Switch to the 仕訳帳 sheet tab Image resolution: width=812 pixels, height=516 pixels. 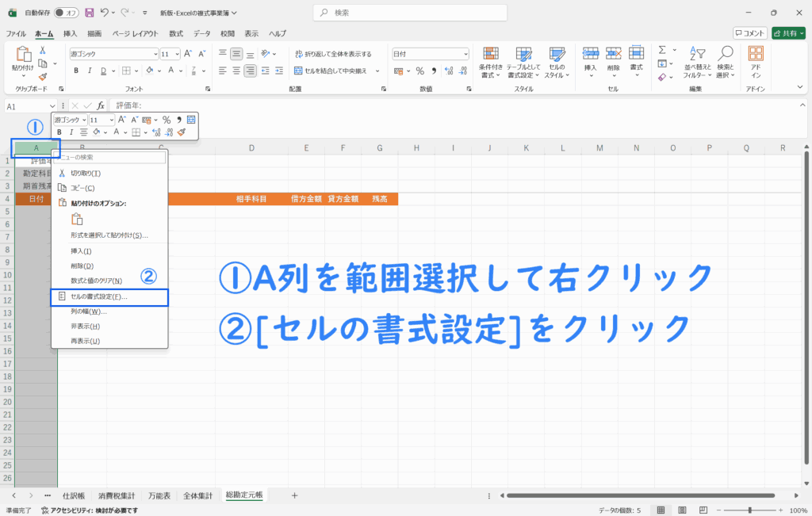(x=74, y=495)
